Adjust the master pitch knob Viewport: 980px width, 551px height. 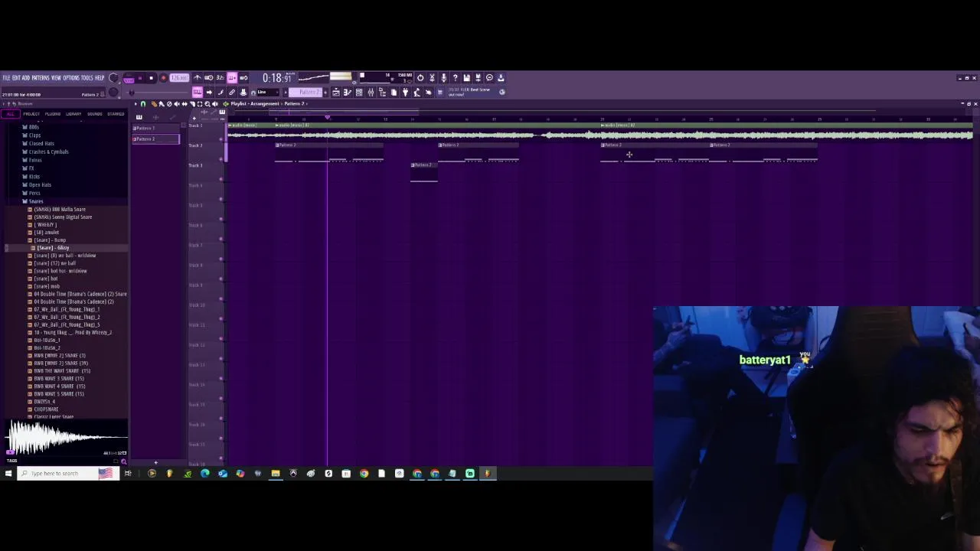pos(114,92)
